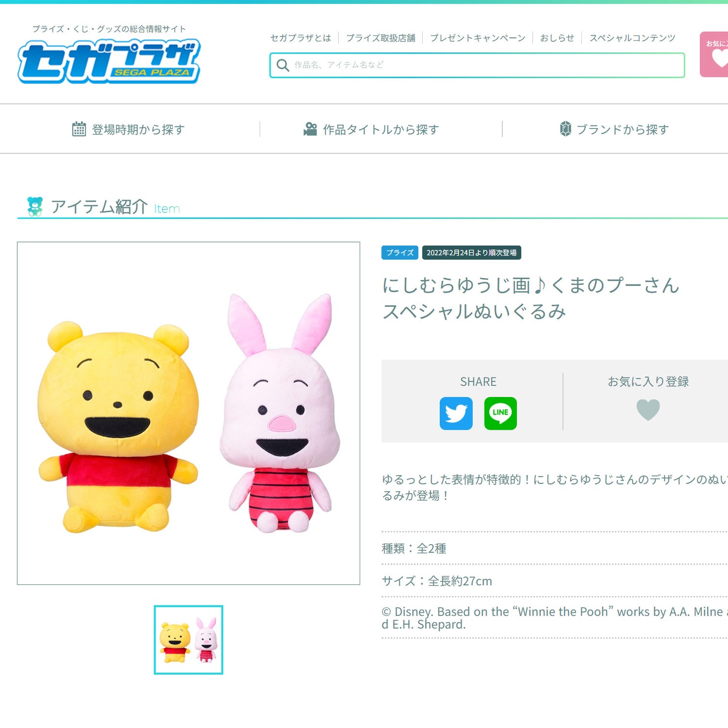728x728 pixels.
Task: Click the teddy bear icon next to アイテム紹介
Action: click(x=34, y=205)
